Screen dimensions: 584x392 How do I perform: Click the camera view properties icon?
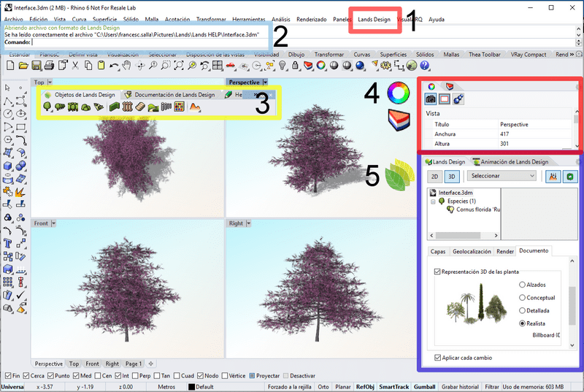(431, 99)
